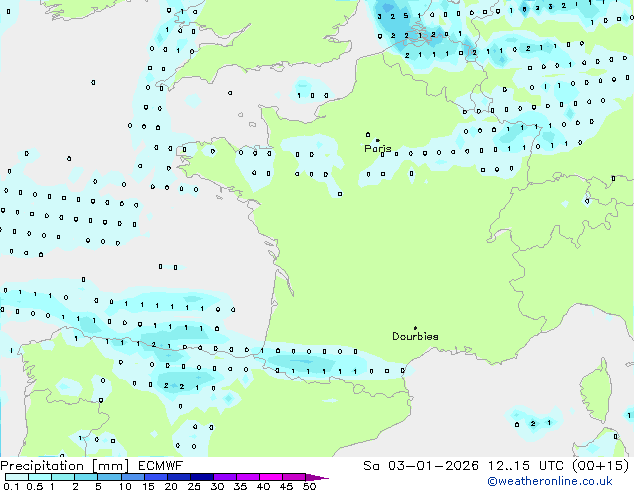Image resolution: width=634 pixels, height=490 pixels.
Task: Click the black dot marker above Dourbies
Action: 415,328
